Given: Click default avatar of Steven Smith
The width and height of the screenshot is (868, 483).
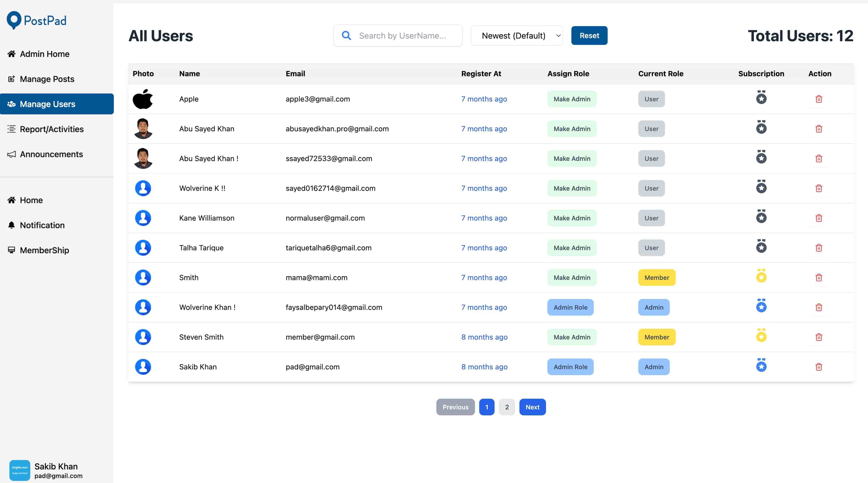Looking at the screenshot, I should point(143,337).
